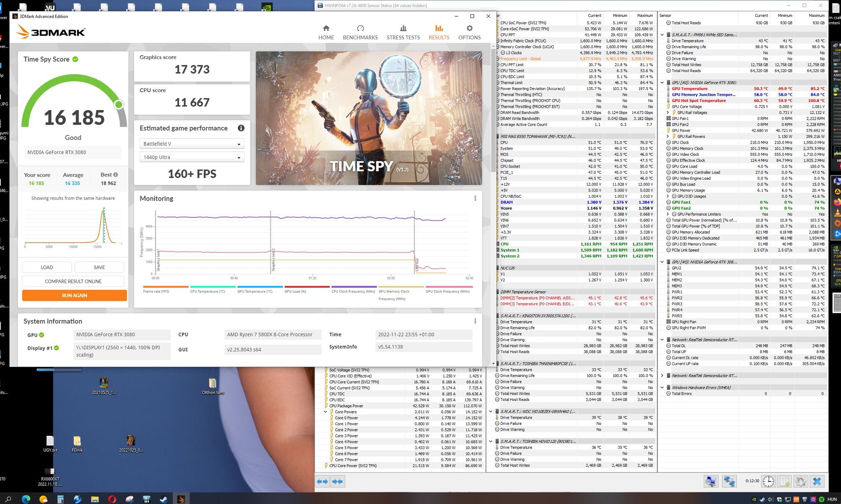This screenshot has height=504, width=841.
Task: Click the HWiNFO monitor with magnifier icon
Action: tap(711, 481)
